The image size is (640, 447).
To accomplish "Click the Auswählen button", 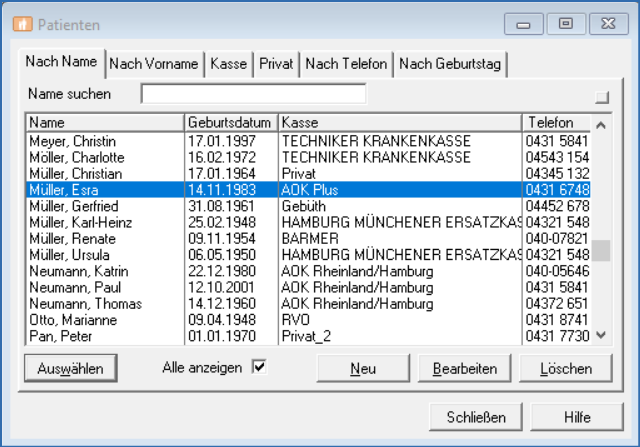I will pos(71,368).
